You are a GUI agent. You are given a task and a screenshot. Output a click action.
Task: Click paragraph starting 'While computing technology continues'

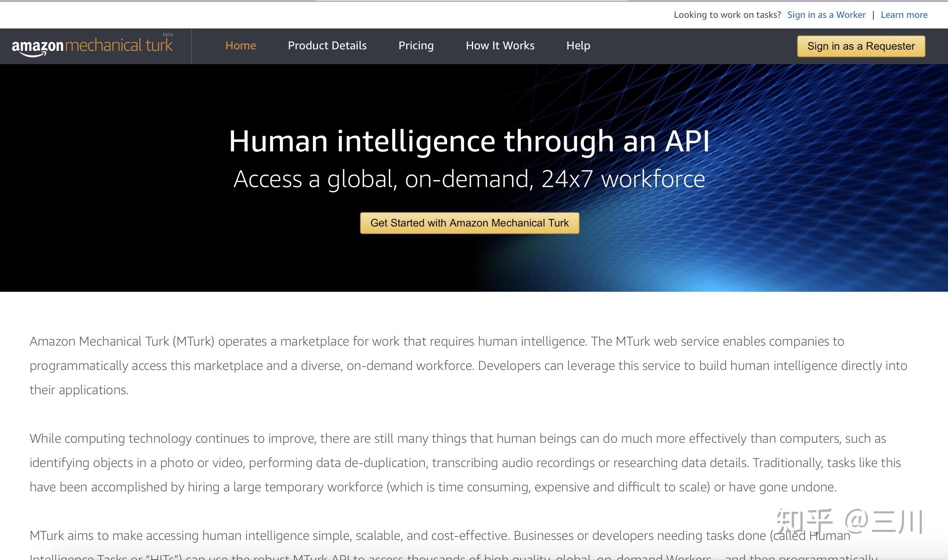click(x=465, y=462)
